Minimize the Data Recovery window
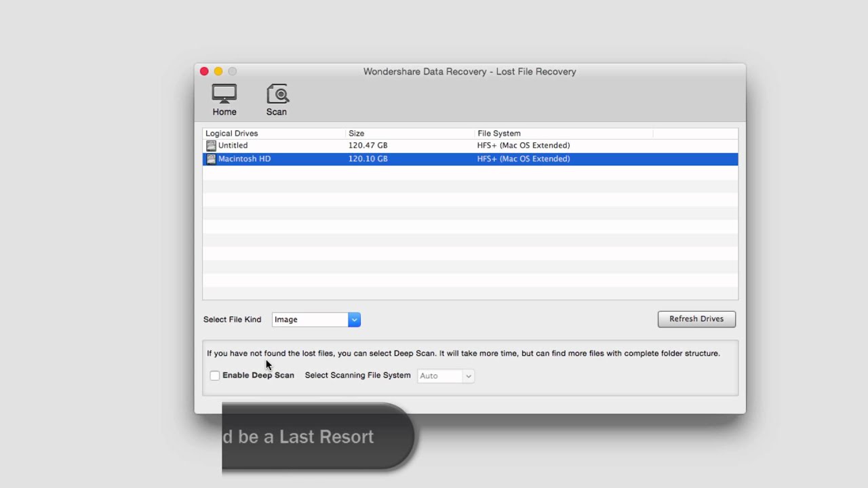This screenshot has width=868, height=488. coord(218,71)
